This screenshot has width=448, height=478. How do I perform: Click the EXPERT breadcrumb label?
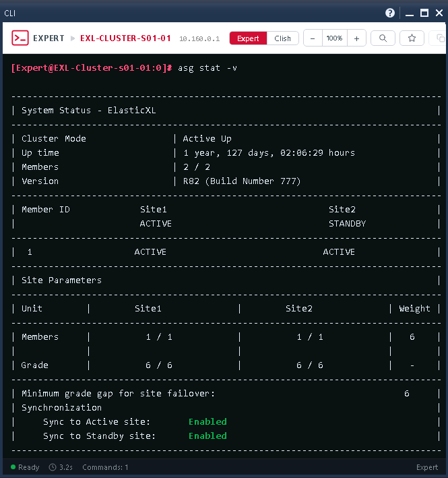pyautogui.click(x=49, y=38)
